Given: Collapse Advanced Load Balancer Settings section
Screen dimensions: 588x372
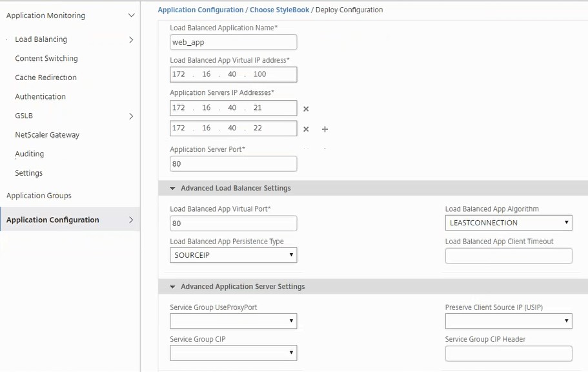Looking at the screenshot, I should tap(172, 189).
